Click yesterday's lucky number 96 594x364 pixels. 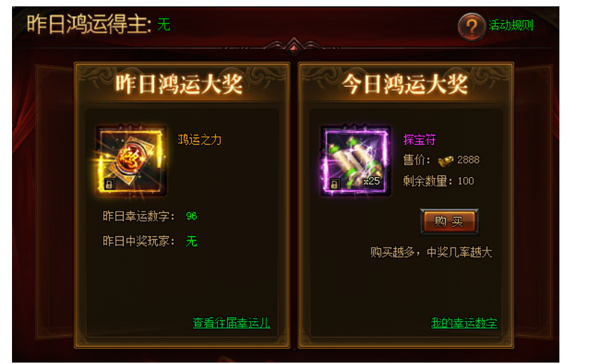[x=191, y=216]
